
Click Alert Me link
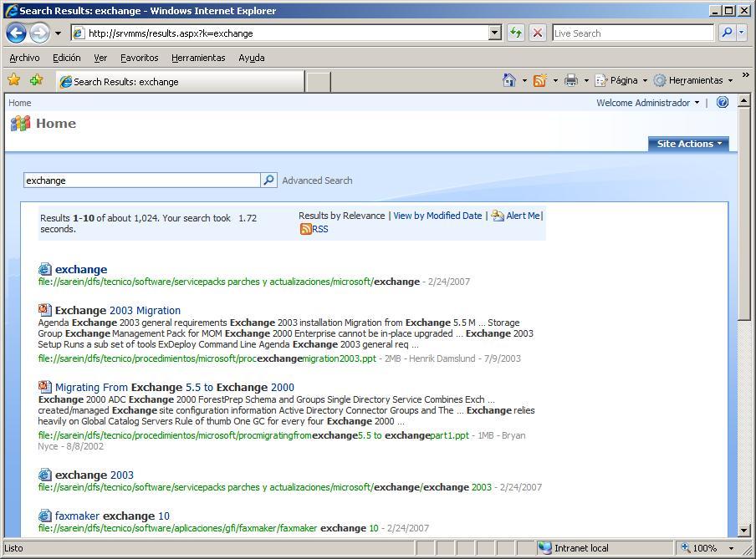click(523, 216)
